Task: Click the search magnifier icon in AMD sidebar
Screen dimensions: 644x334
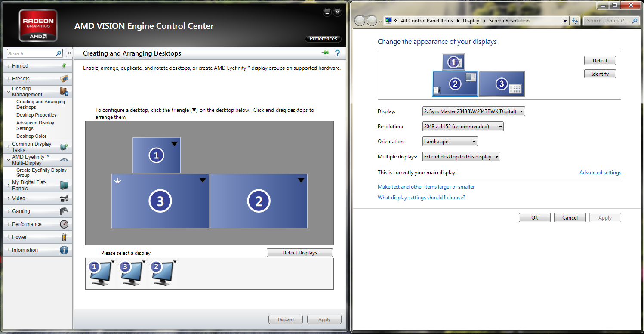Action: click(x=59, y=53)
